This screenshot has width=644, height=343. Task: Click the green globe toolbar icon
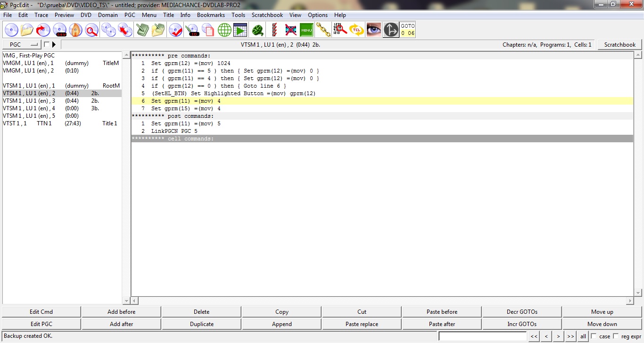point(224,30)
